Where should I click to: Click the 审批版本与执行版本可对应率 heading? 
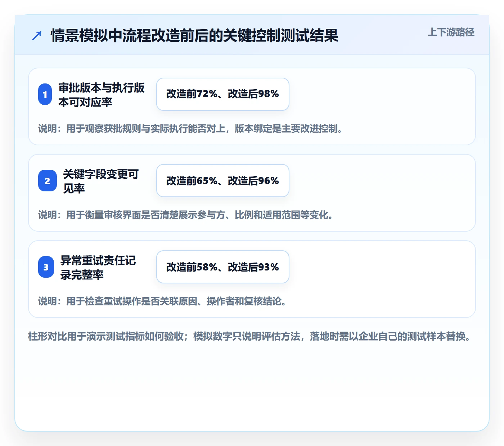tap(102, 95)
